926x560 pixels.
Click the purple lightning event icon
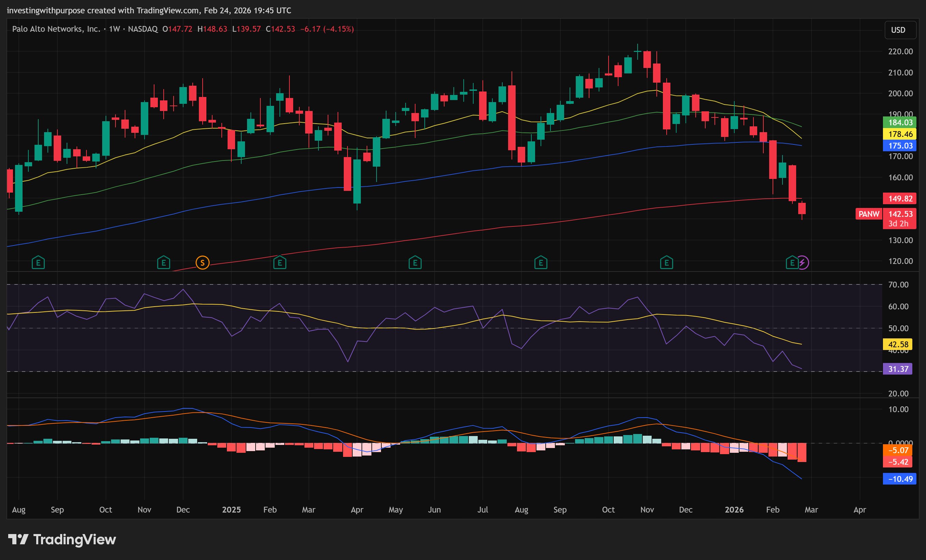point(802,263)
